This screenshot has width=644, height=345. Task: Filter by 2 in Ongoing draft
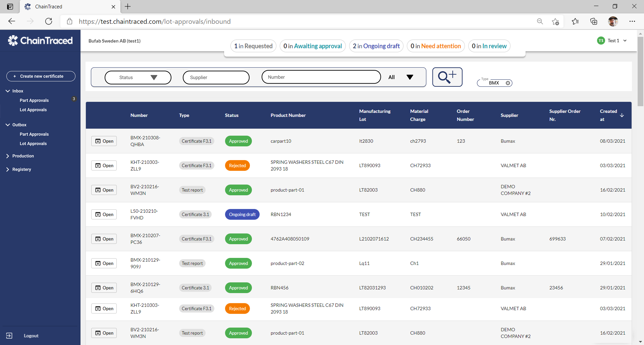coord(376,46)
